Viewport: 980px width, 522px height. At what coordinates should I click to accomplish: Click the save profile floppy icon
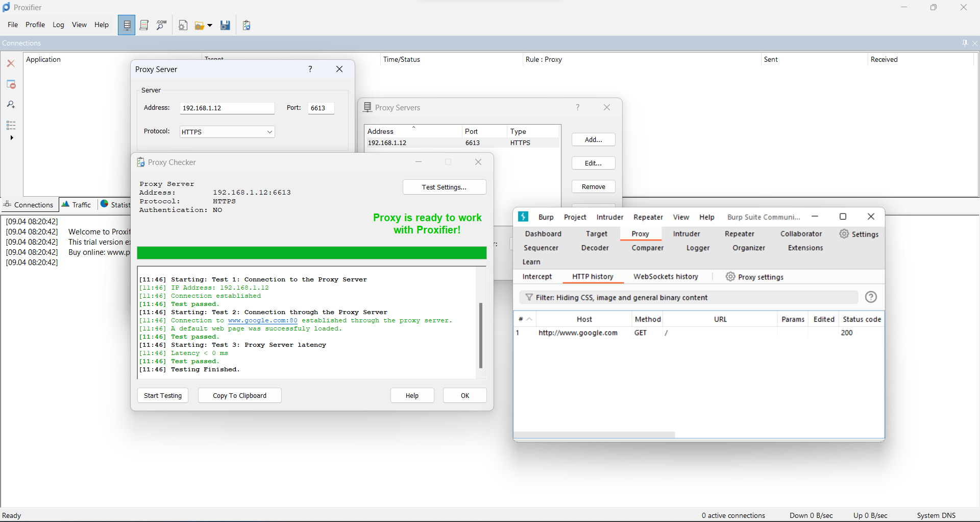(x=225, y=25)
